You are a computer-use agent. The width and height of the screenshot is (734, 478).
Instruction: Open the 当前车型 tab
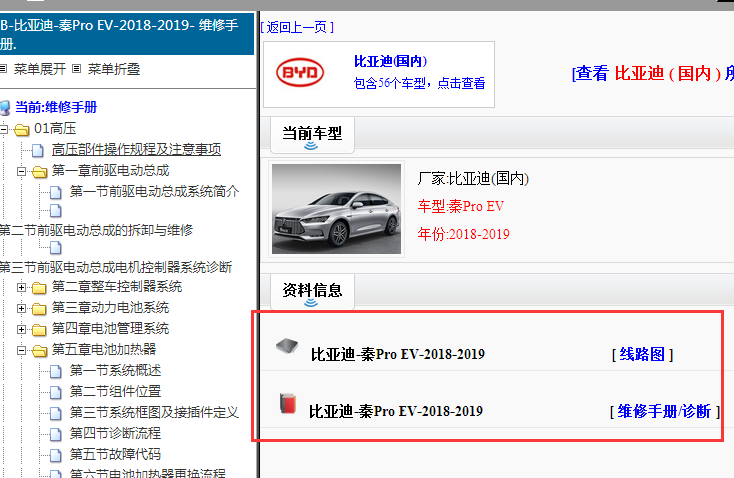pyautogui.click(x=312, y=135)
